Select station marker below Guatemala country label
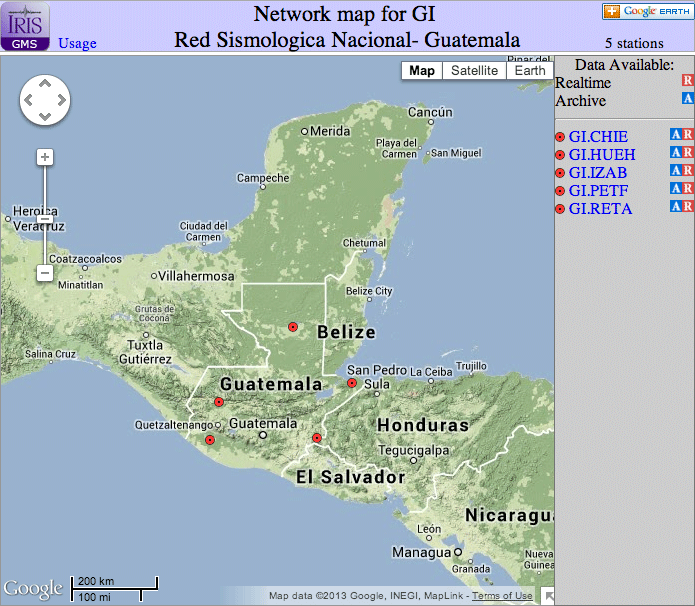The width and height of the screenshot is (695, 606). click(x=219, y=402)
